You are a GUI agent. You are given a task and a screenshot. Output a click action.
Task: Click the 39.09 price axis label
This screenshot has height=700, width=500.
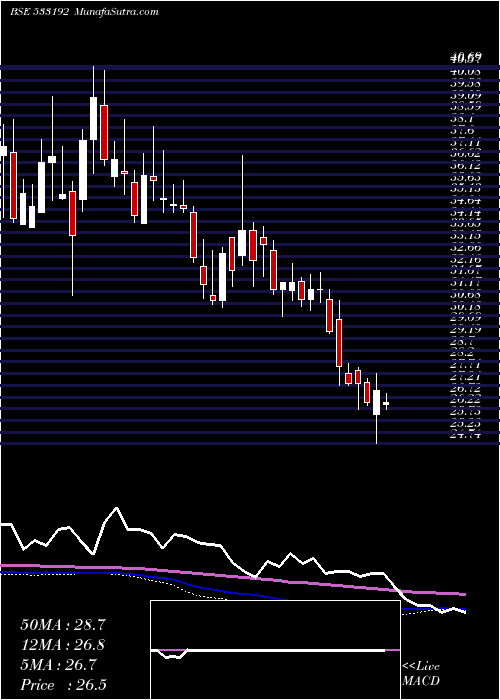pos(466,96)
